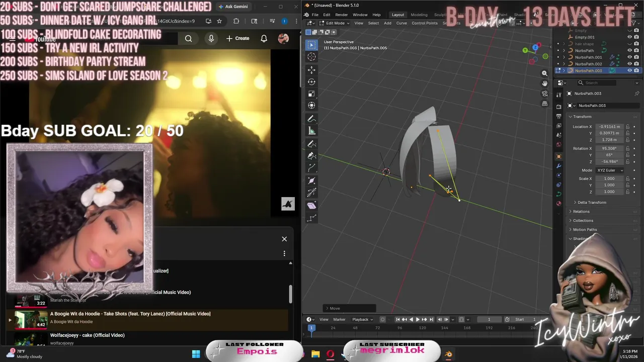The width and height of the screenshot is (644, 362).
Task: Open Opera browser from the taskbar
Action: (x=330, y=354)
